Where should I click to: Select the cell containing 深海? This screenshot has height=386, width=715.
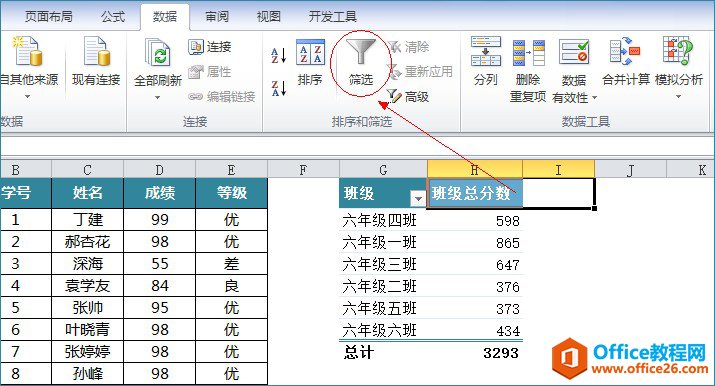pos(88,263)
